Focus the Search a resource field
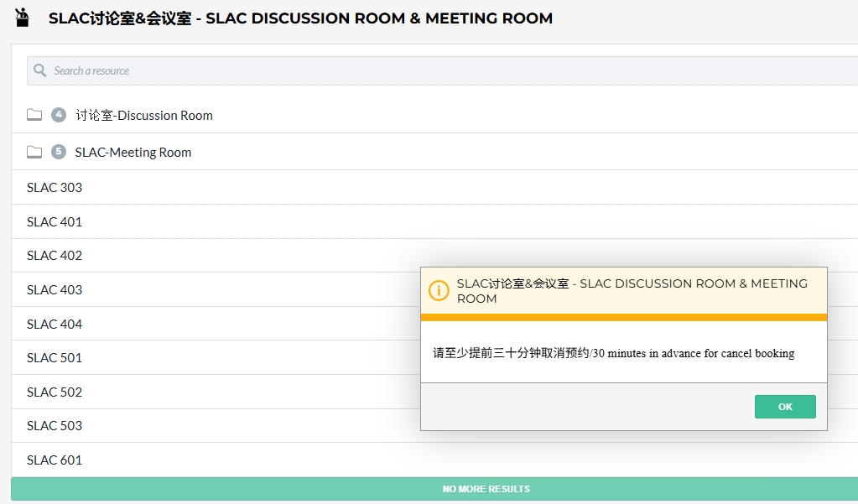Screen dimensions: 858x504 (442, 70)
